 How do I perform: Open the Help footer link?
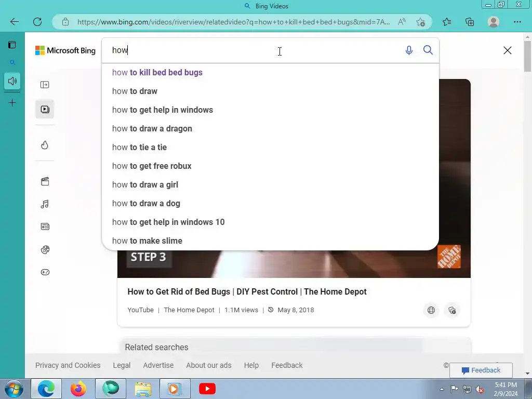pos(251,365)
